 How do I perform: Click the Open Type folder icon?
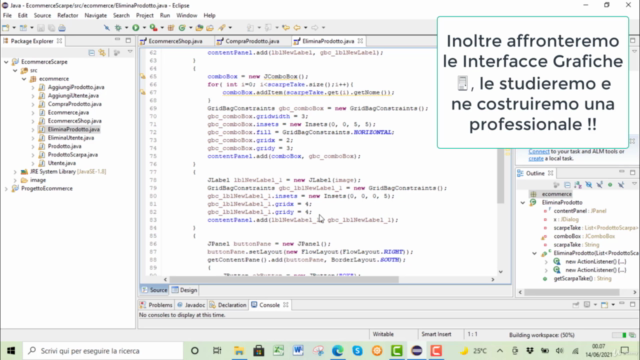(199, 28)
